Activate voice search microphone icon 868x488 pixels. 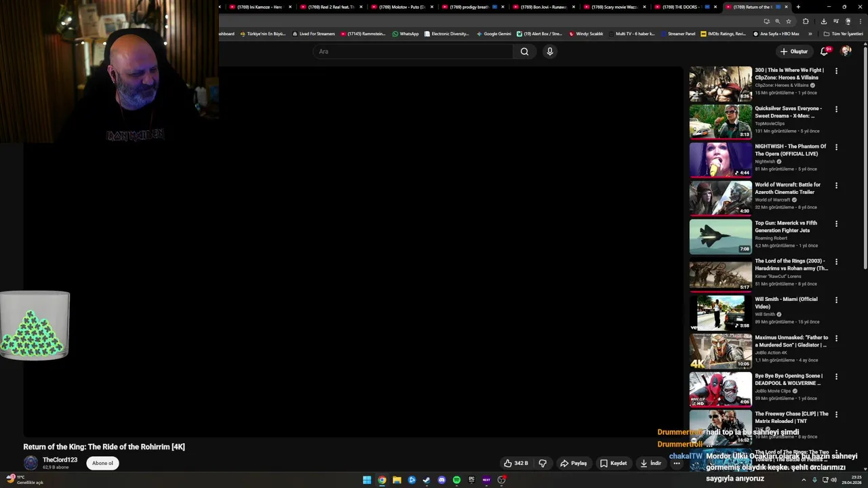pos(550,52)
